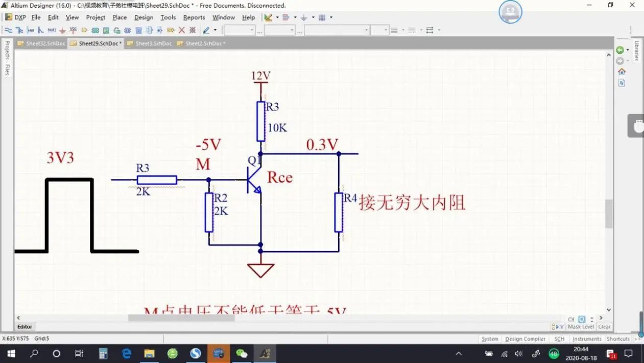Click the Grids icon in utilities toolbar
Viewport: 644px width, 363px height.
(322, 17)
